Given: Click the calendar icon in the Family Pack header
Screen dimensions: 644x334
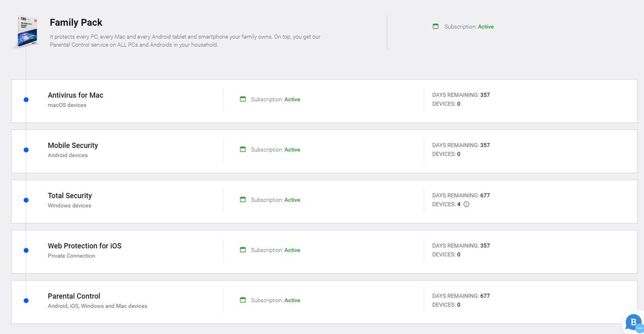Looking at the screenshot, I should (x=436, y=26).
